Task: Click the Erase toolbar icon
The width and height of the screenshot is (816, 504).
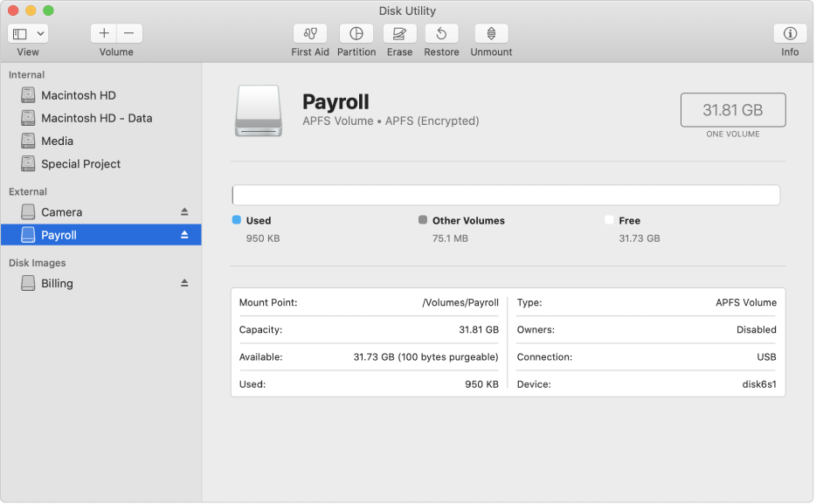Action: click(399, 34)
